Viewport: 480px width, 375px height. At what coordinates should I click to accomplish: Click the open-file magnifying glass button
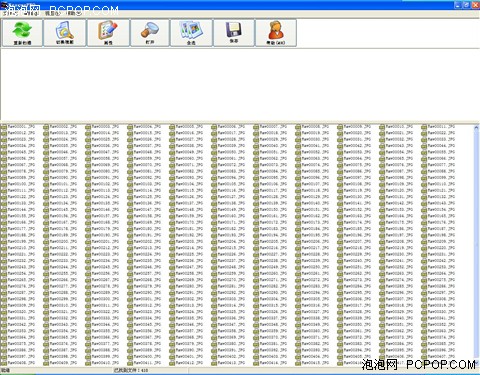click(150, 33)
